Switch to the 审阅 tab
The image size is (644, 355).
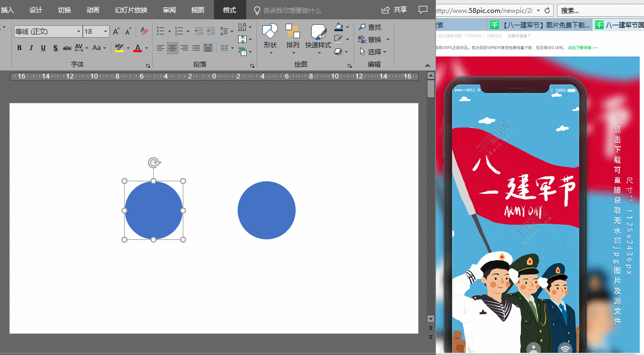click(x=169, y=10)
